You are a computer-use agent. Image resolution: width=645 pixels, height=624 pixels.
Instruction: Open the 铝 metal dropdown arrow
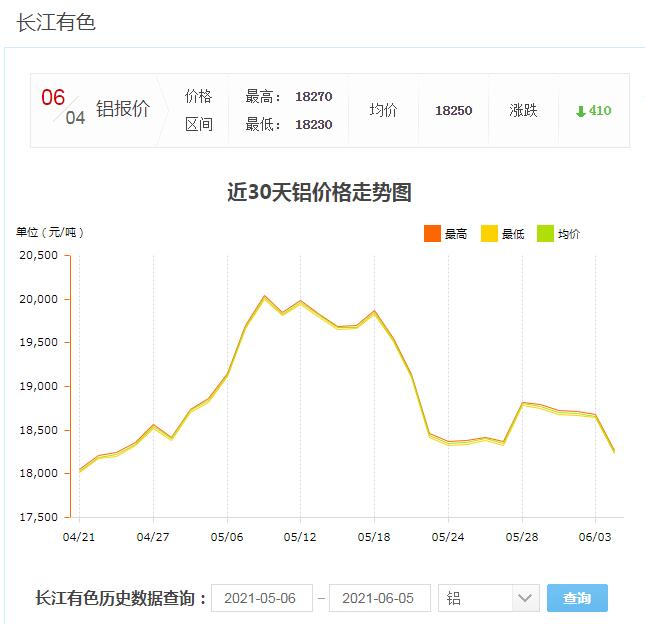coord(525,598)
